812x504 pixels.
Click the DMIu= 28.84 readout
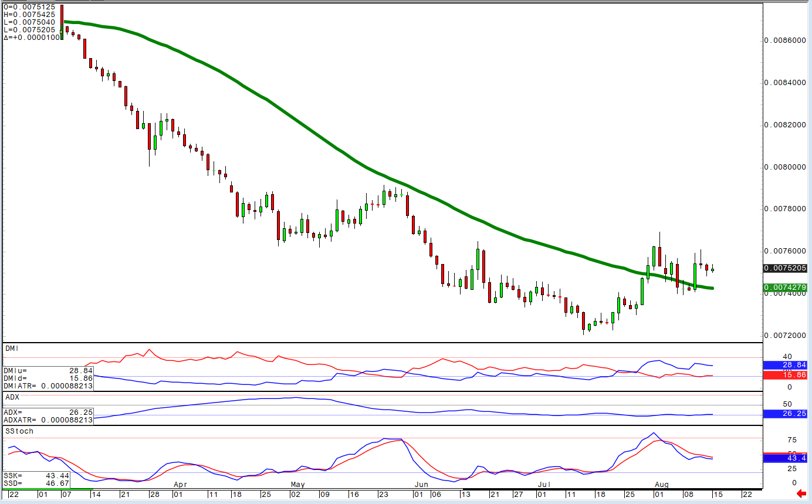pos(48,371)
